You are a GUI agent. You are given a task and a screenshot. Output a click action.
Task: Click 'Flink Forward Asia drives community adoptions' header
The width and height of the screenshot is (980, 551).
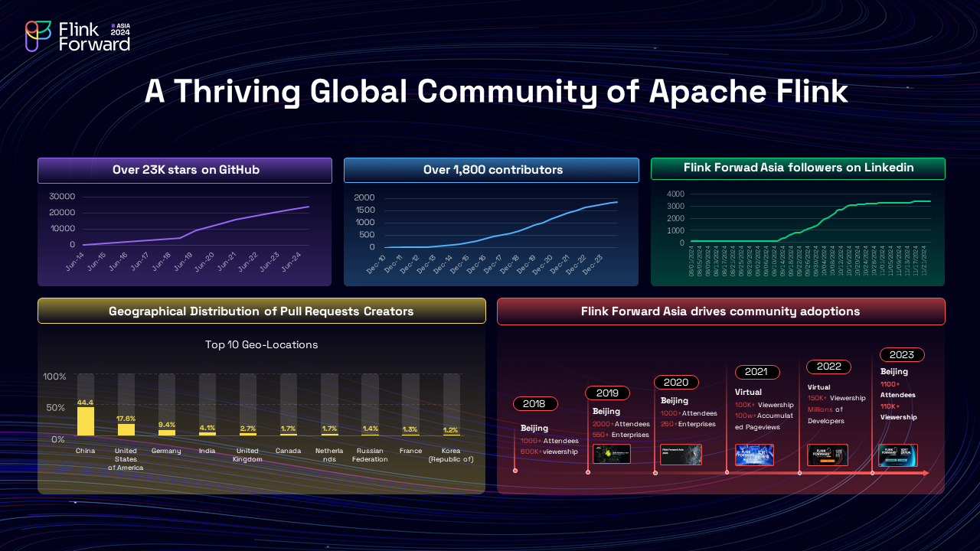[x=720, y=311]
